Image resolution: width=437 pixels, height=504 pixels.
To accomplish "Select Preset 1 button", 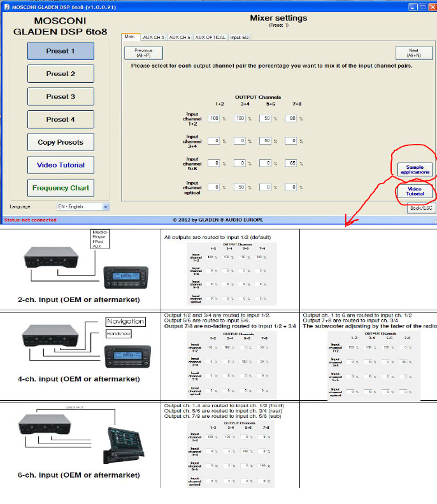I will tap(61, 51).
